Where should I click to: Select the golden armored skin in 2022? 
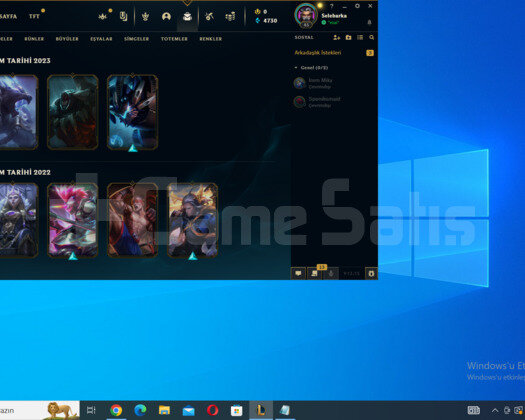193,220
